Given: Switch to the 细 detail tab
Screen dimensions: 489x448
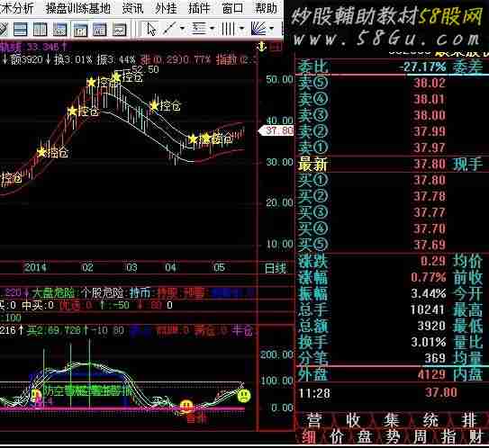Looking at the screenshot, I should [x=309, y=437].
